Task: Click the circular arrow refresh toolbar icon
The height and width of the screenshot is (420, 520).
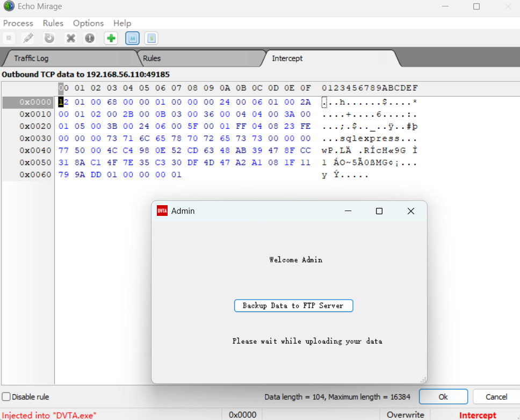Action: (x=49, y=38)
